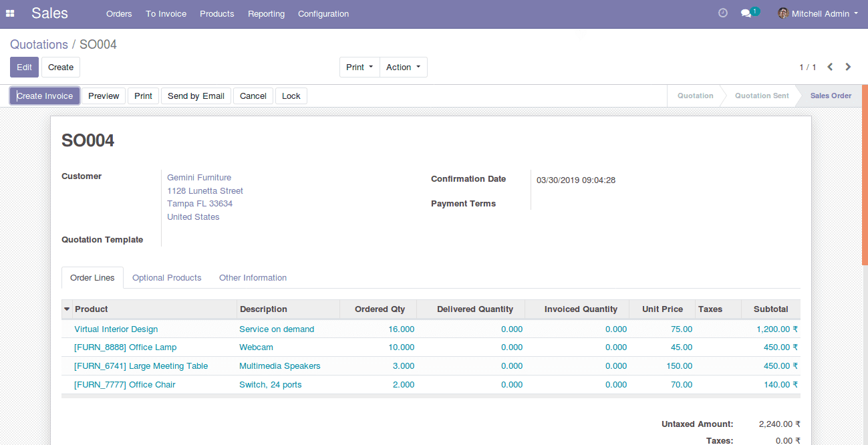Viewport: 868px width, 445px height.
Task: Open the apps grid menu icon
Action: coord(10,13)
